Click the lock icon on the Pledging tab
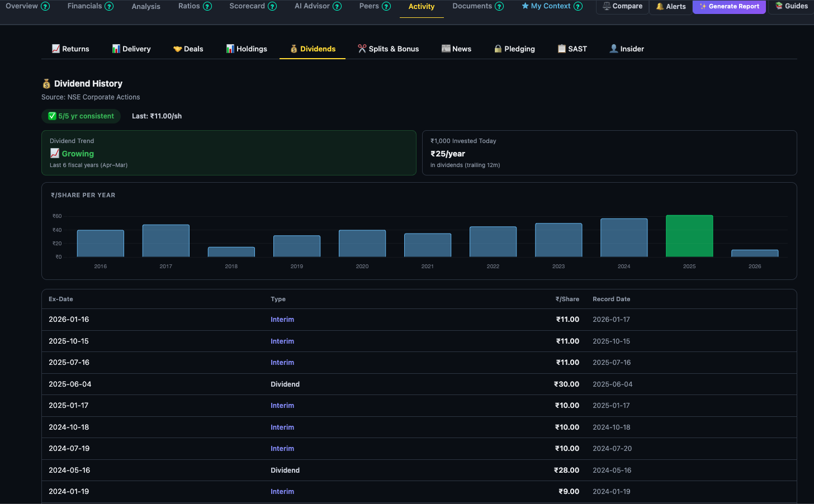Screen dimensions: 814x504 coord(497,49)
